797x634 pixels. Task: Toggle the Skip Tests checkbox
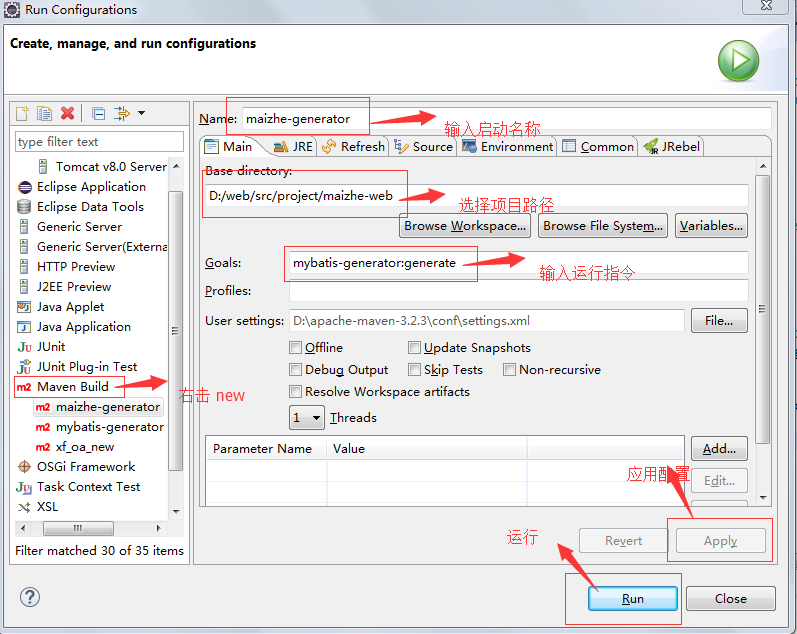pyautogui.click(x=415, y=370)
